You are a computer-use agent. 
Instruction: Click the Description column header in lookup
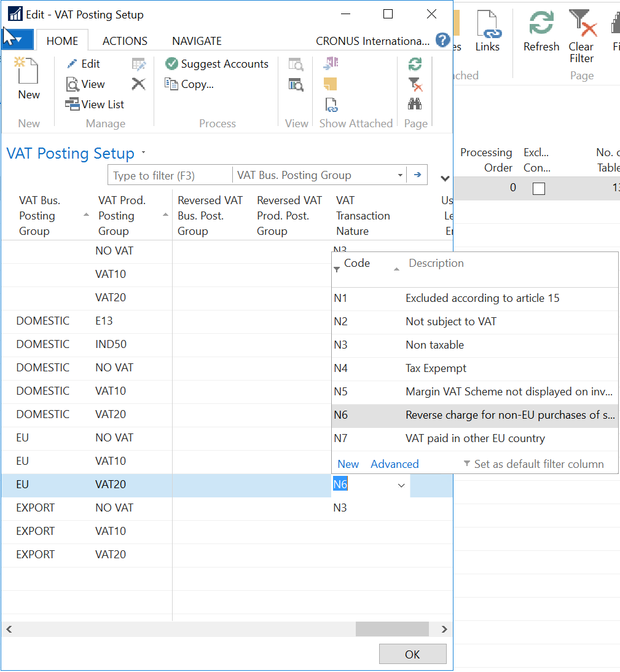coord(436,263)
